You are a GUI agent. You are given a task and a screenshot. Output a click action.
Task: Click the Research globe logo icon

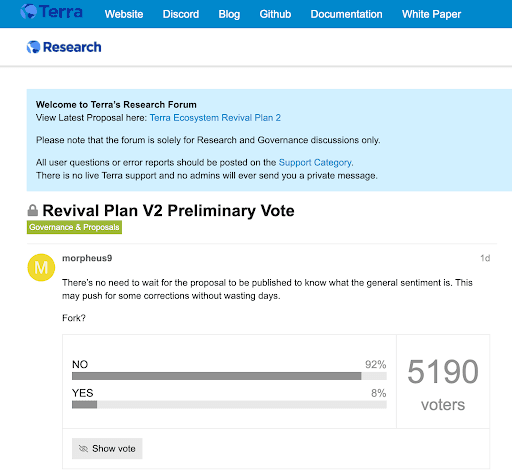coord(33,47)
